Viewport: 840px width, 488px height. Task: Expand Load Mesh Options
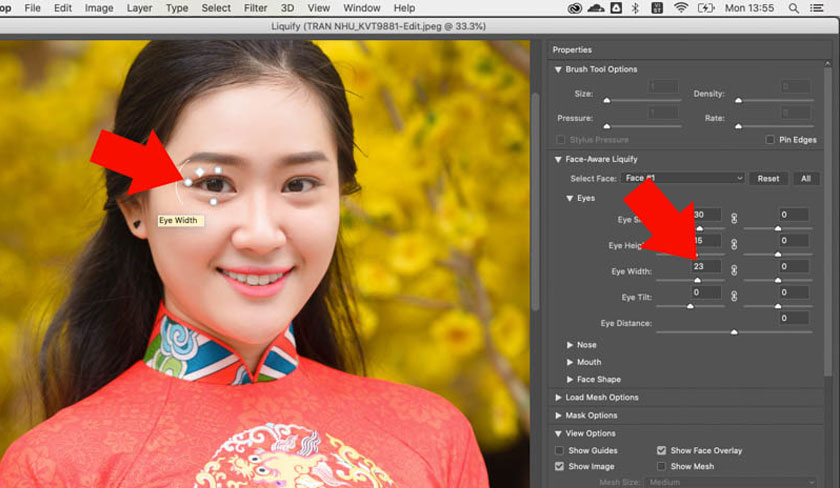(x=558, y=397)
